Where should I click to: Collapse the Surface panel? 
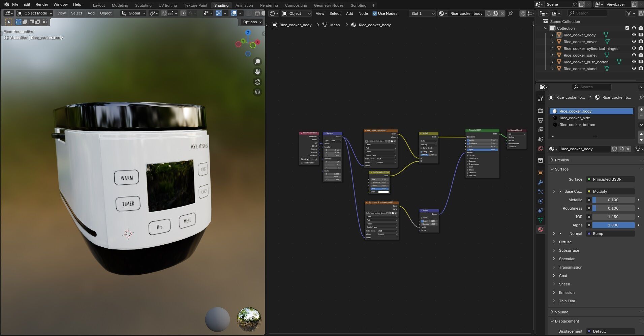click(552, 169)
